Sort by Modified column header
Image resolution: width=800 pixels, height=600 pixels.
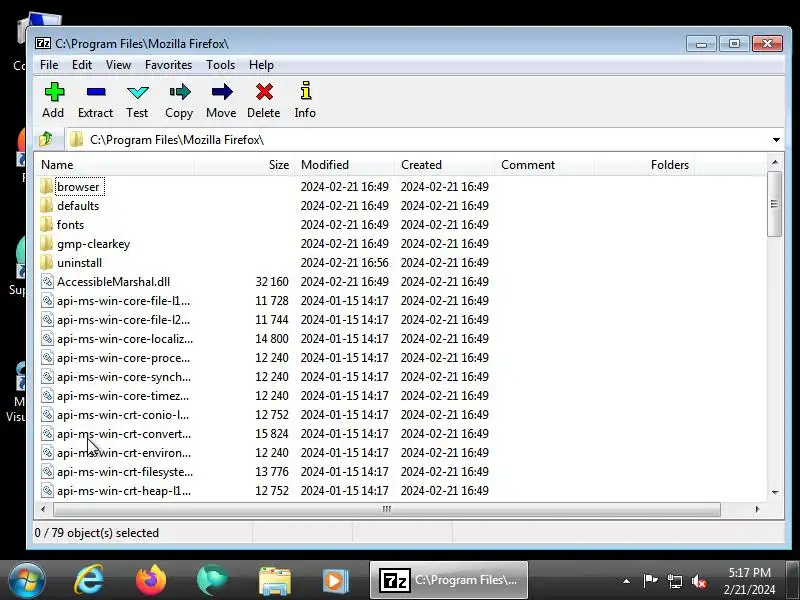pos(344,165)
